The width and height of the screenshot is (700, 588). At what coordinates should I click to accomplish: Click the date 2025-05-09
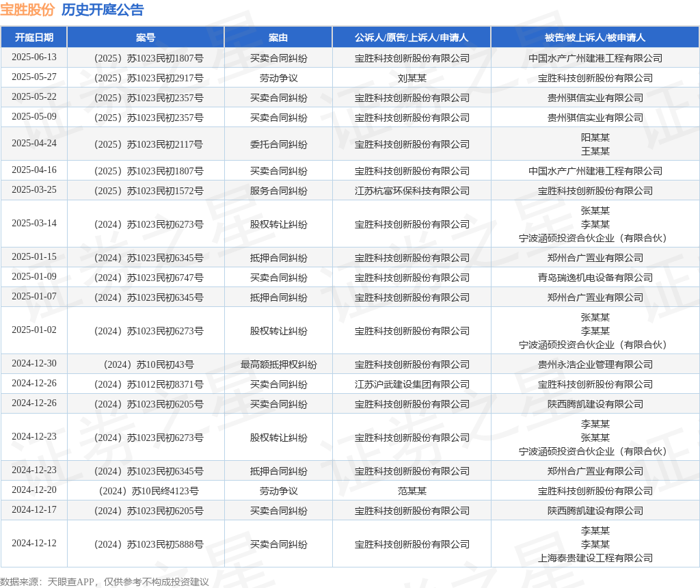coord(34,116)
